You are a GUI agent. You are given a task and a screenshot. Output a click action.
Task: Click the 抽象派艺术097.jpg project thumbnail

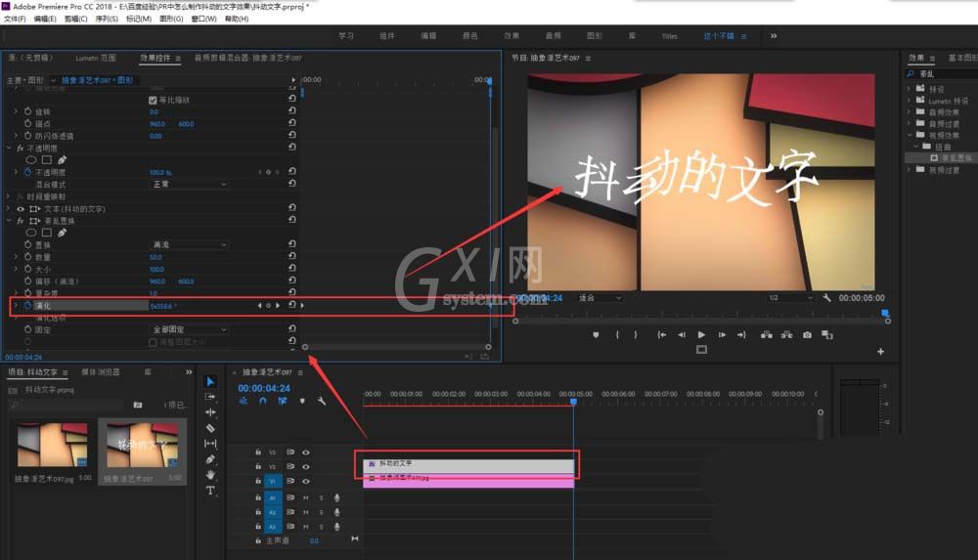coord(53,445)
